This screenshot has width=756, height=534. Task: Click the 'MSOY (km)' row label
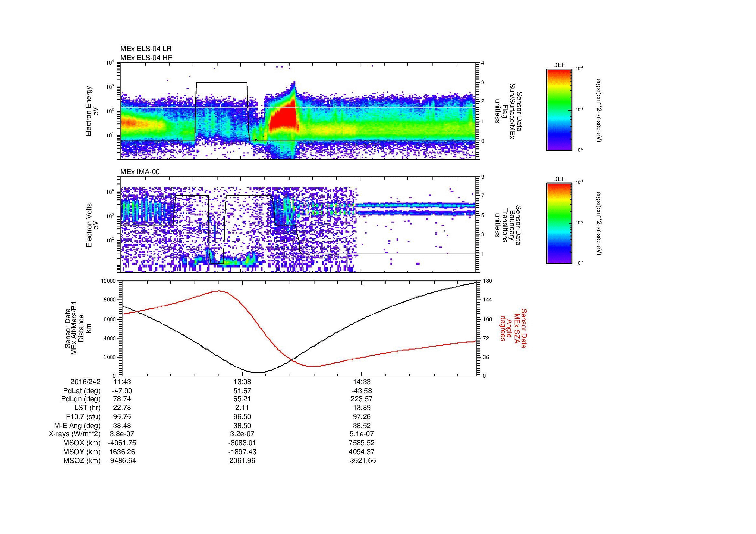(82, 452)
